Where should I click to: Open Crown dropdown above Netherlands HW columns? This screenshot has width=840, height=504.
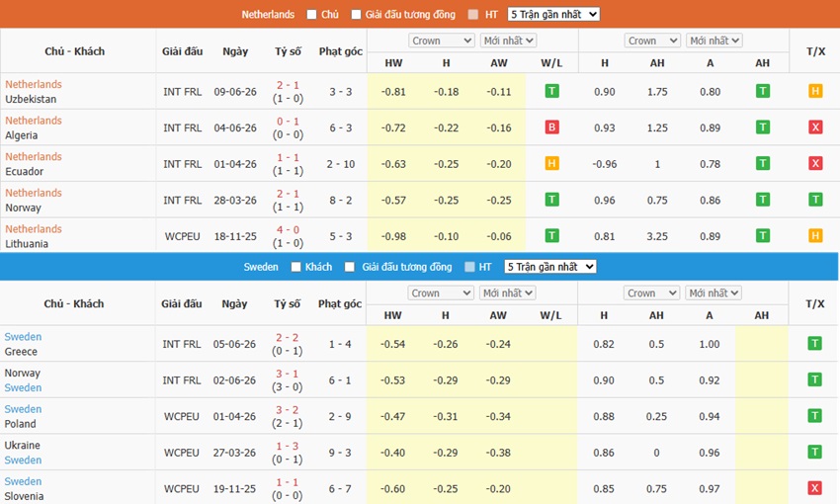pyautogui.click(x=442, y=41)
